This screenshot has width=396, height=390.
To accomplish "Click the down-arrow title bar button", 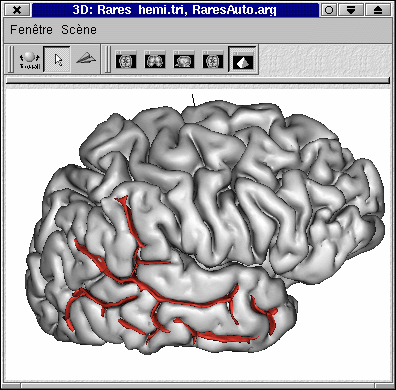I will click(351, 10).
